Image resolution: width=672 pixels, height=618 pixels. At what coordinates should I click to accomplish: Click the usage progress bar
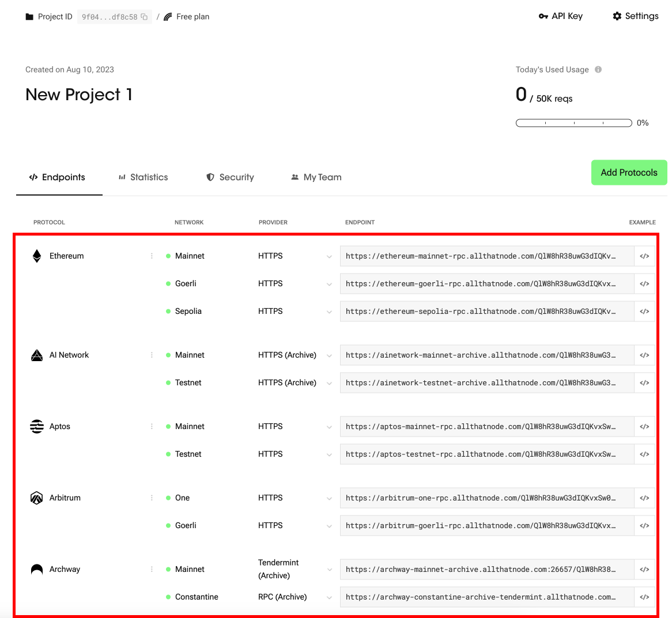(x=573, y=123)
